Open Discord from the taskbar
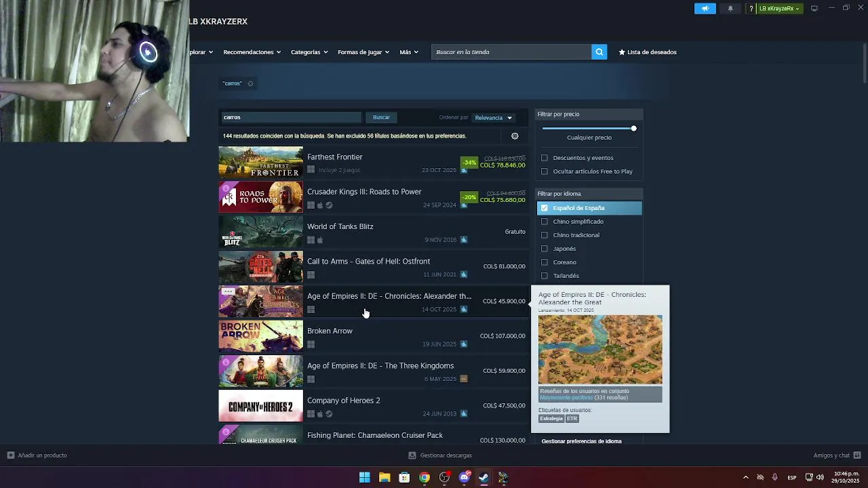This screenshot has width=868, height=488. tap(465, 477)
